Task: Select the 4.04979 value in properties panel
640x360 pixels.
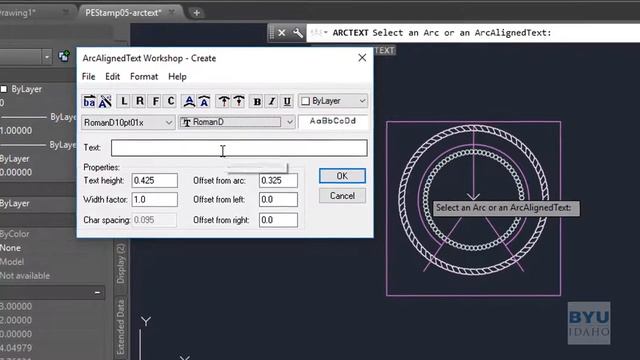Action: point(16,348)
